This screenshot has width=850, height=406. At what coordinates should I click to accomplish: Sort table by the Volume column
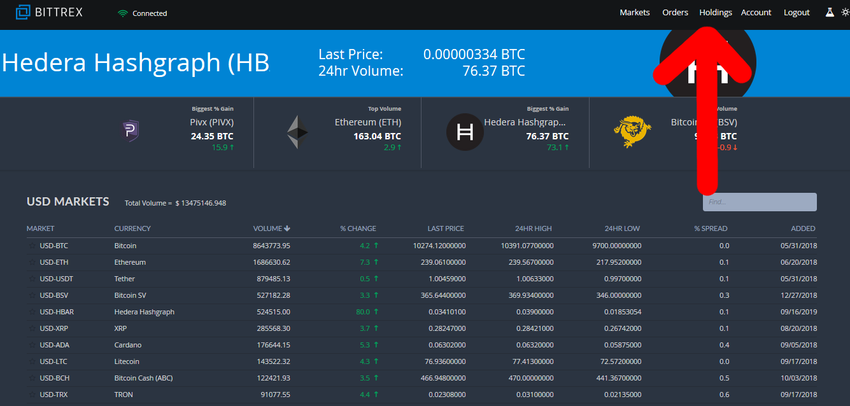(271, 229)
